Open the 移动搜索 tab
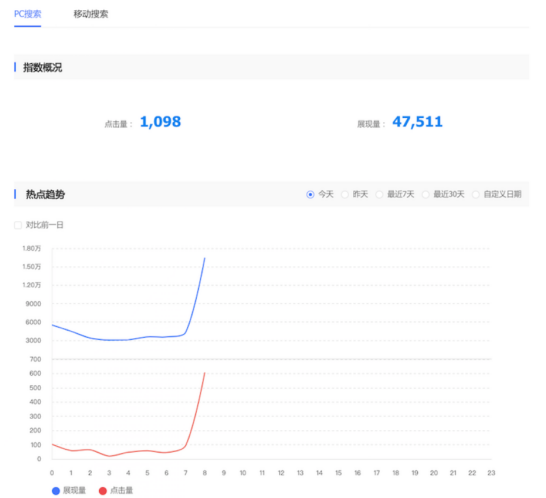546x498 pixels. [x=91, y=14]
